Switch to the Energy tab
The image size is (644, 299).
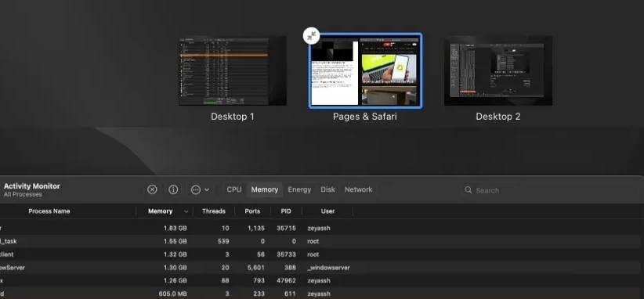coord(299,189)
